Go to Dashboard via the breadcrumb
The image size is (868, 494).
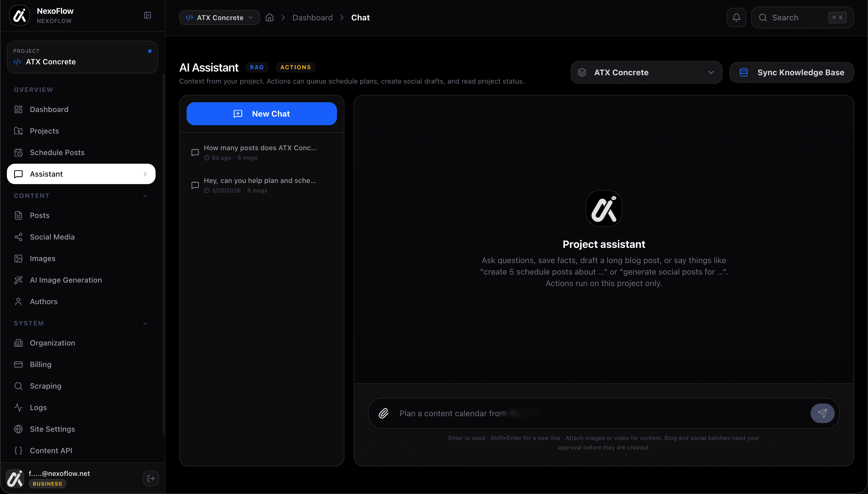pos(312,17)
